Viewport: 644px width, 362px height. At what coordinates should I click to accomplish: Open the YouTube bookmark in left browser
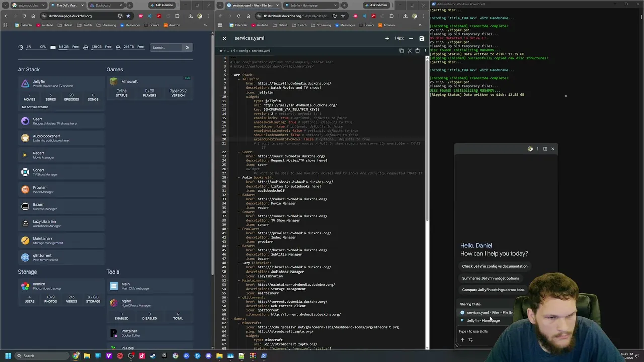tap(45, 25)
